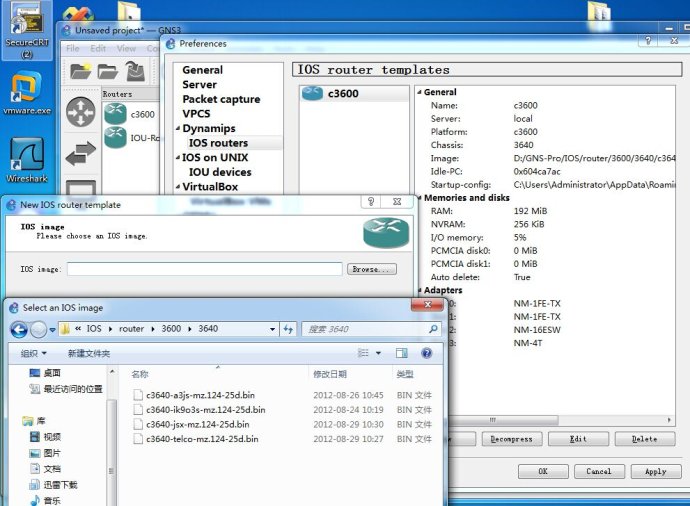This screenshot has height=506, width=690.
Task: Select General in Preferences sidebar
Action: [202, 70]
